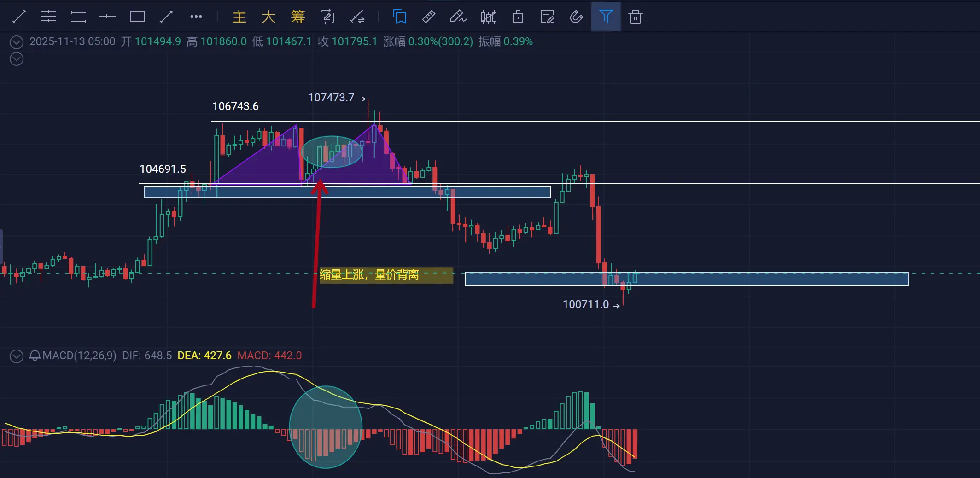Select the teal ellipse over the candlesticks
Image resolution: width=980 pixels, height=478 pixels.
[x=332, y=152]
